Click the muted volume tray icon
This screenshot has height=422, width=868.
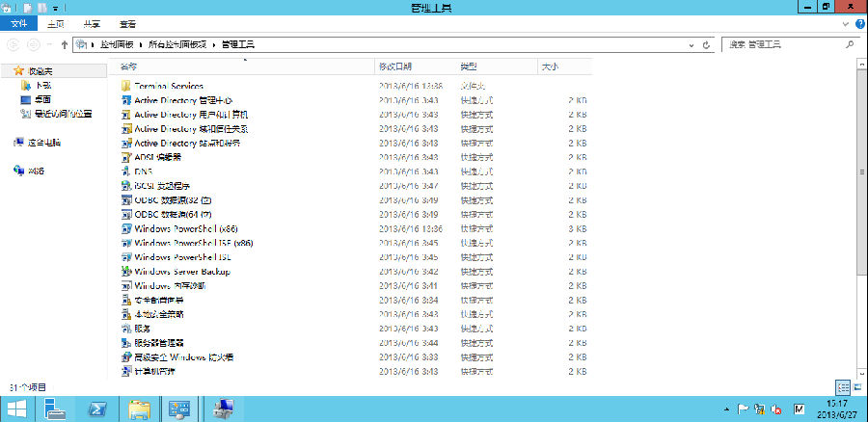[775, 409]
